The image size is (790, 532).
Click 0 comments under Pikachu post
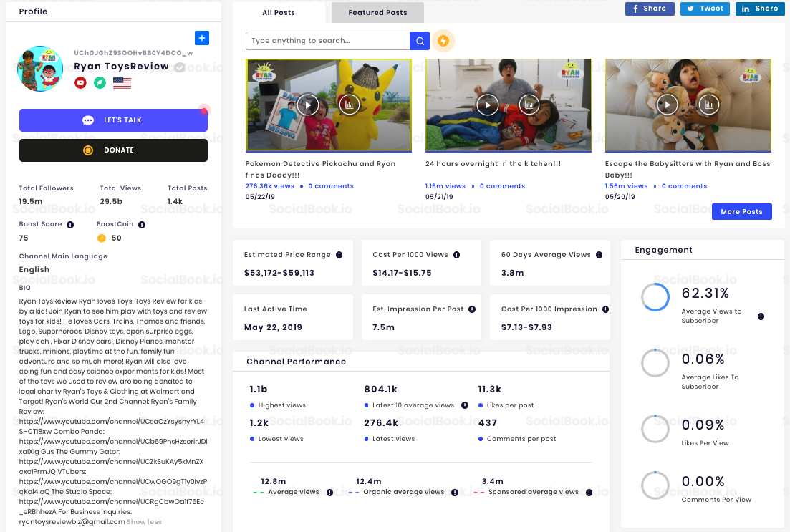pos(331,186)
